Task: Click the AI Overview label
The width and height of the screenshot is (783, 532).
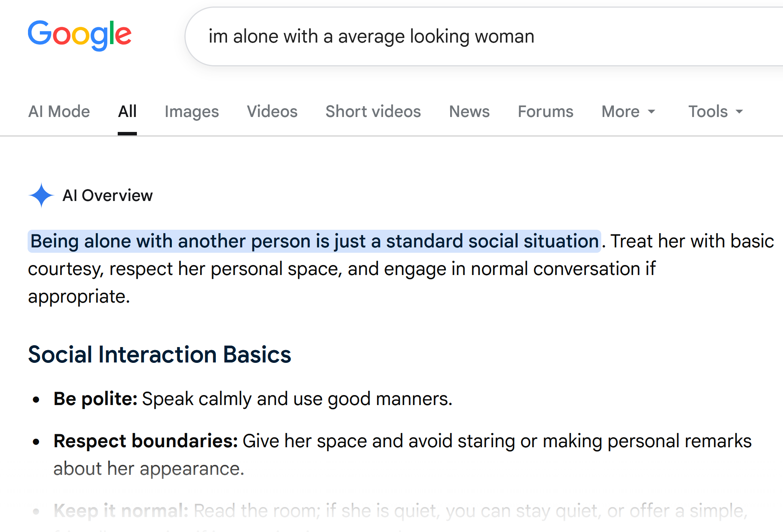Action: pos(108,196)
